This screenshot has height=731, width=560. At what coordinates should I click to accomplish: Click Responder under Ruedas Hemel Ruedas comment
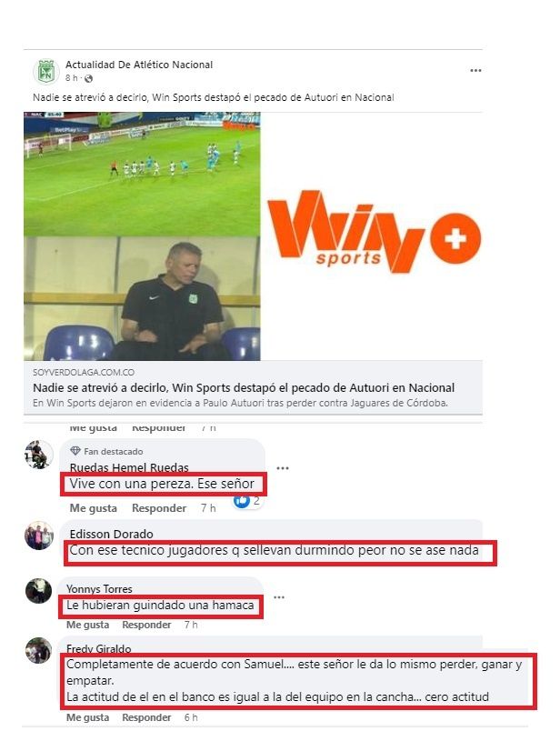(159, 508)
